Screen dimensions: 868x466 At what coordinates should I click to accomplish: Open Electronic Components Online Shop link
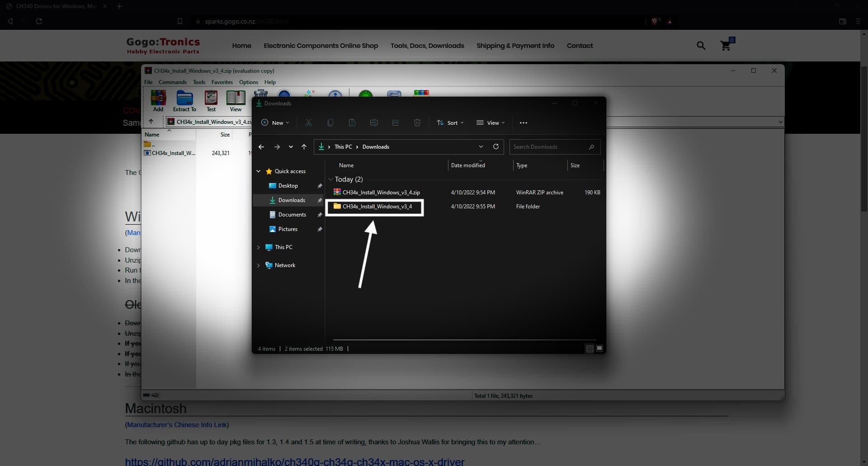[321, 46]
